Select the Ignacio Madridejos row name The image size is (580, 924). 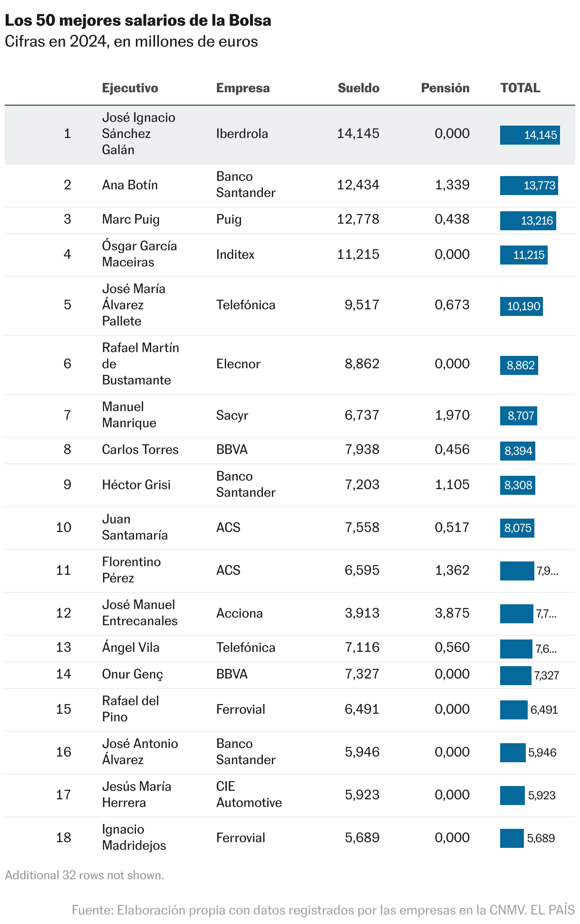tap(134, 838)
